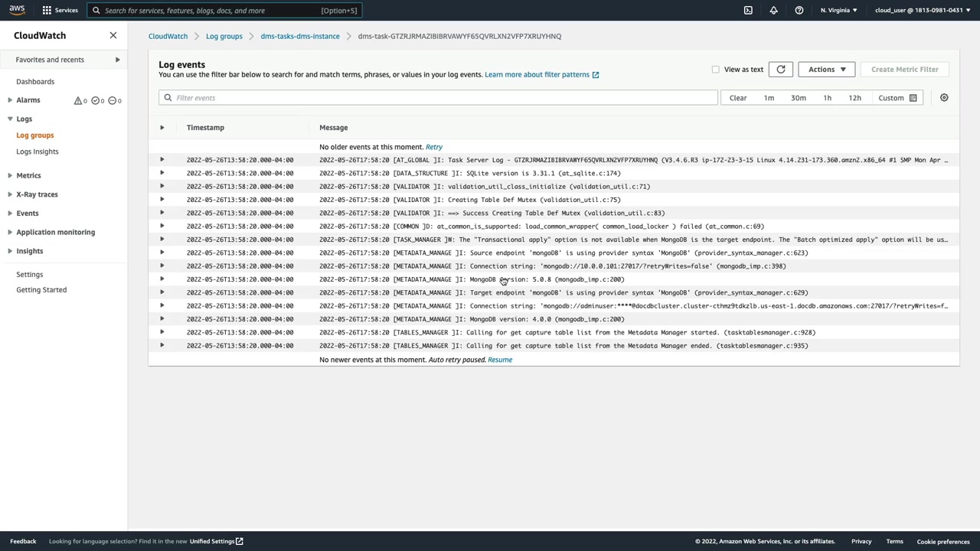The image size is (980, 551).
Task: Open the Custom time range calendar icon
Action: [913, 98]
